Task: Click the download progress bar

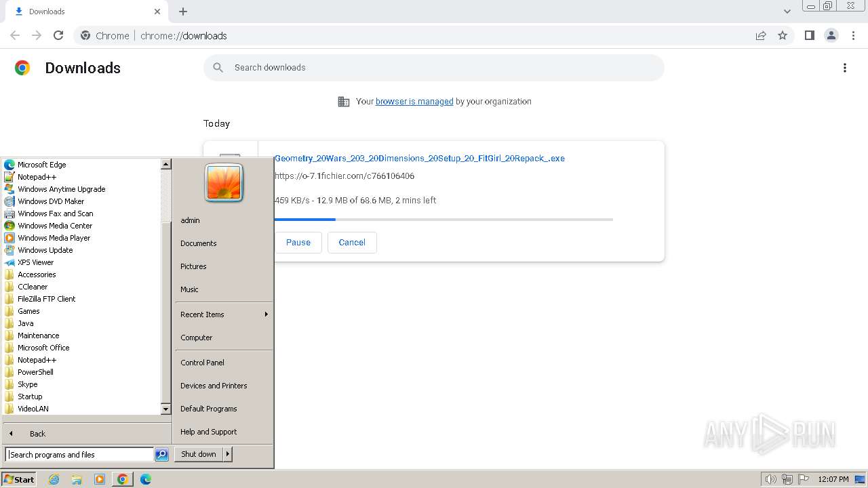Action: pos(443,220)
